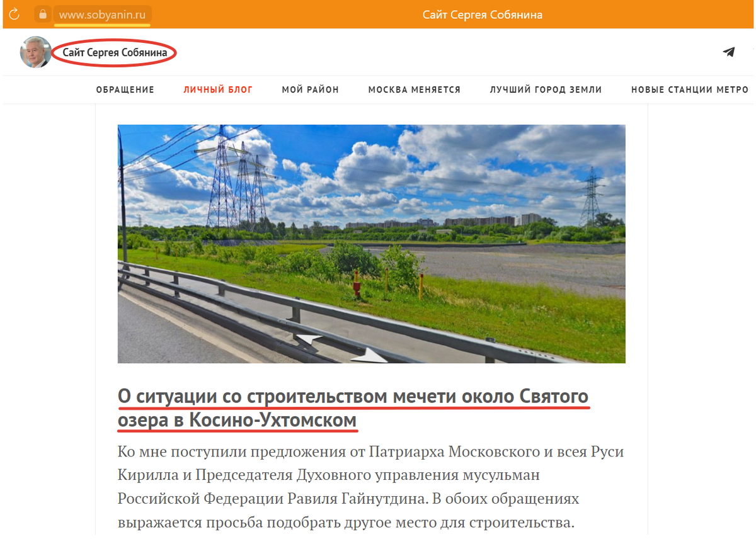Select the www.sobyanin.ru address field
756x539 pixels.
click(101, 14)
